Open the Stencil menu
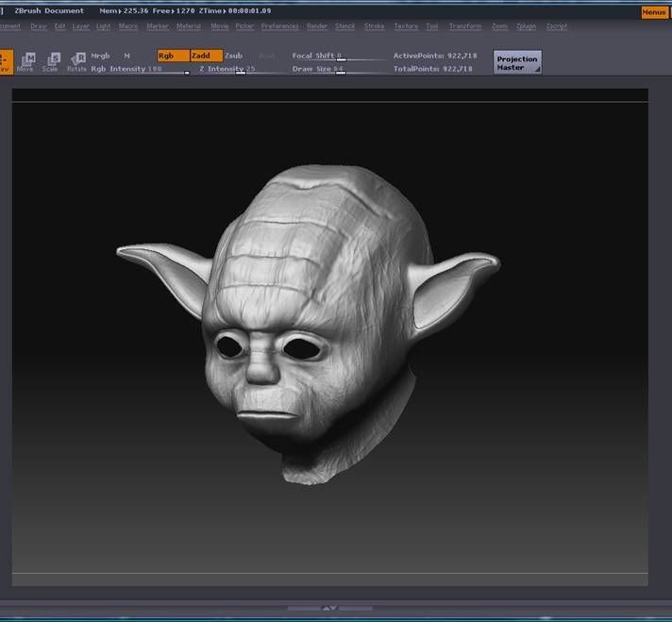672x622 pixels. tap(344, 26)
